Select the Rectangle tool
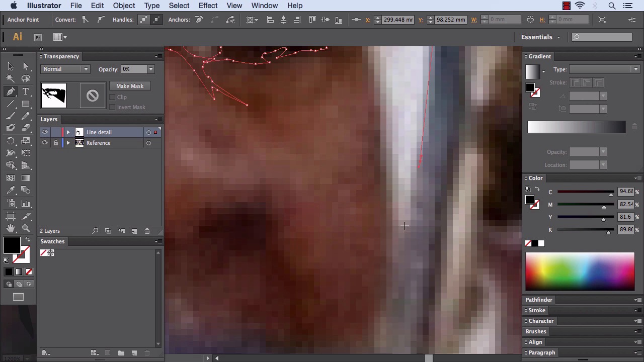 (26, 104)
